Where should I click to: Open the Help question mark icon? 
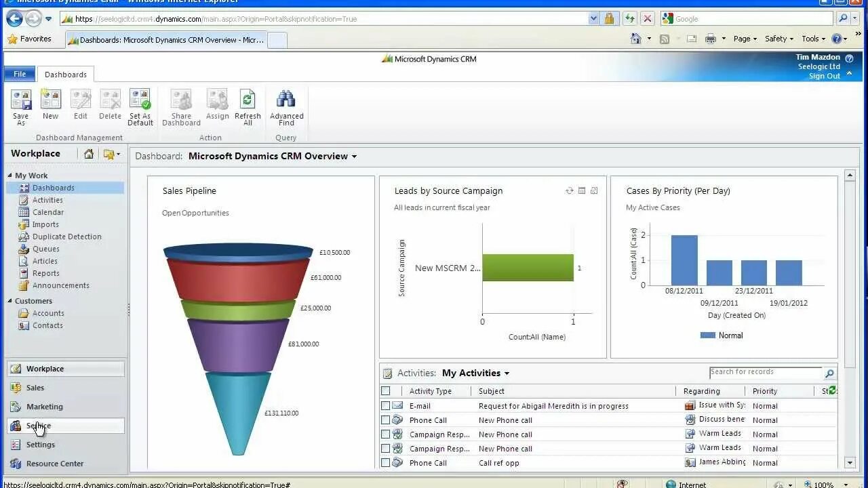[849, 58]
